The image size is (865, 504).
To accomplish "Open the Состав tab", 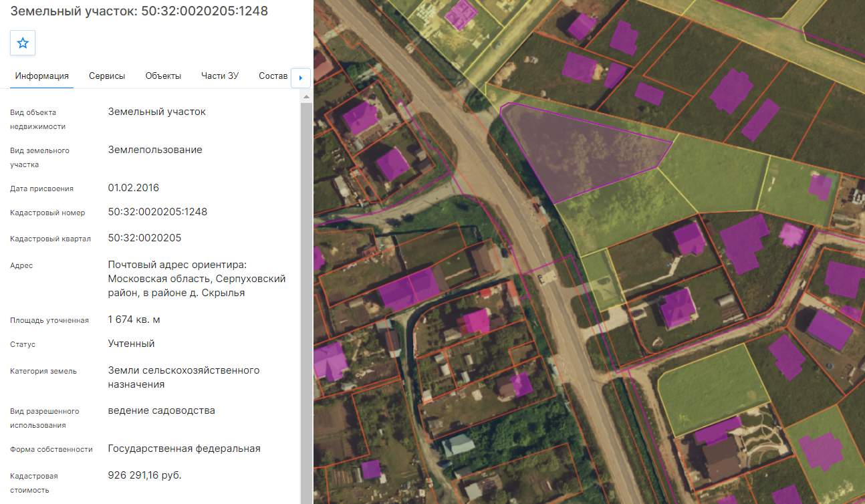I will (x=273, y=76).
